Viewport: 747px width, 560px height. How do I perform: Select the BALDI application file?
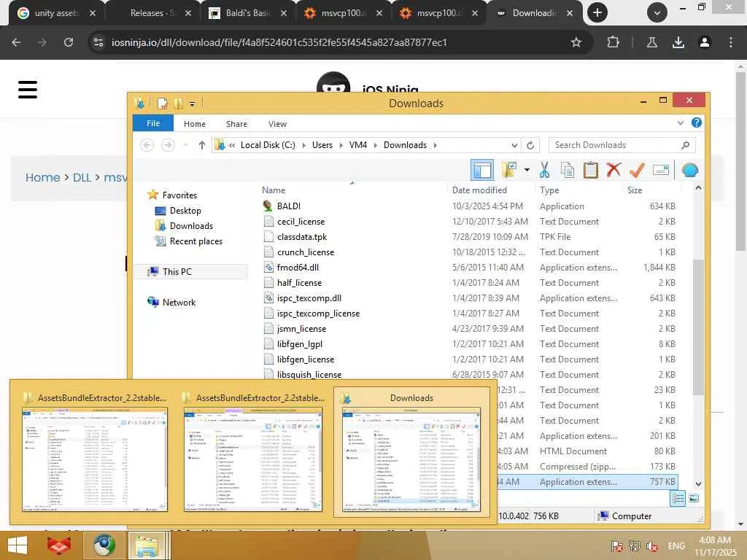tap(289, 206)
